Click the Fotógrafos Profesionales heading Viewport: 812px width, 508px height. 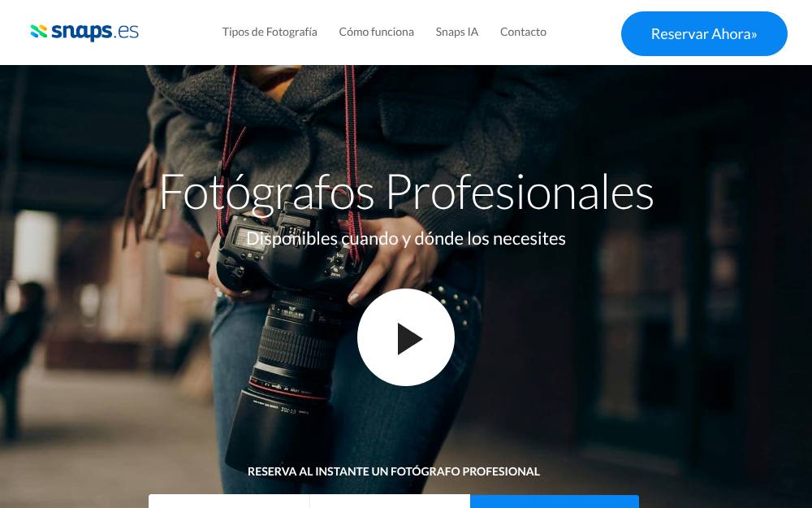(x=407, y=193)
